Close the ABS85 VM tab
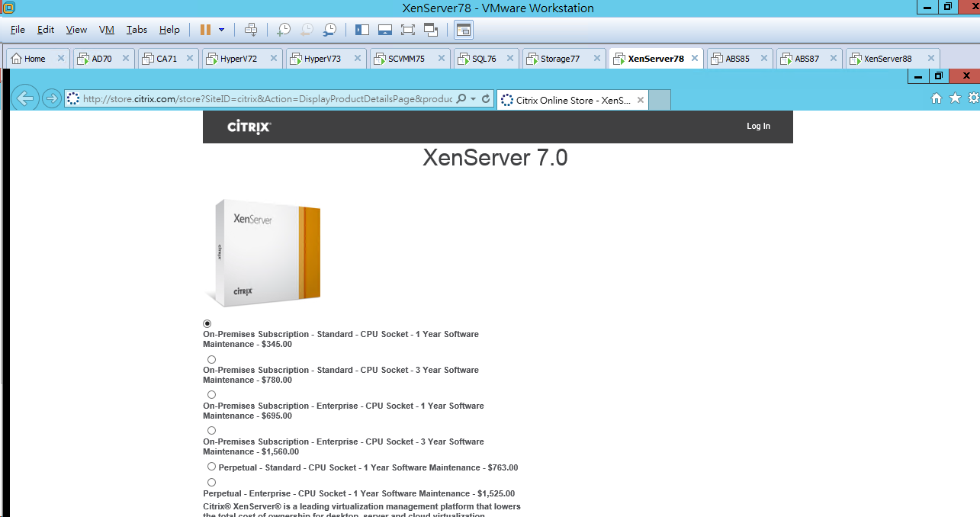The image size is (980, 517). pyautogui.click(x=763, y=59)
